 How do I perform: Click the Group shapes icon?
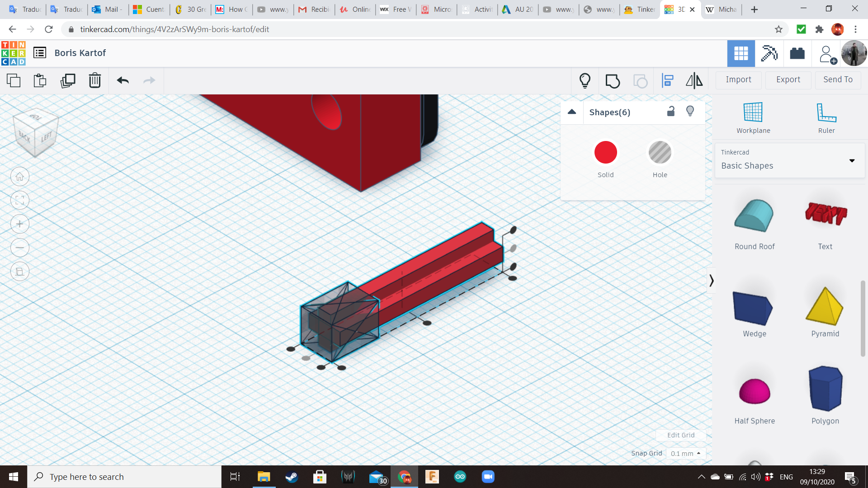613,81
